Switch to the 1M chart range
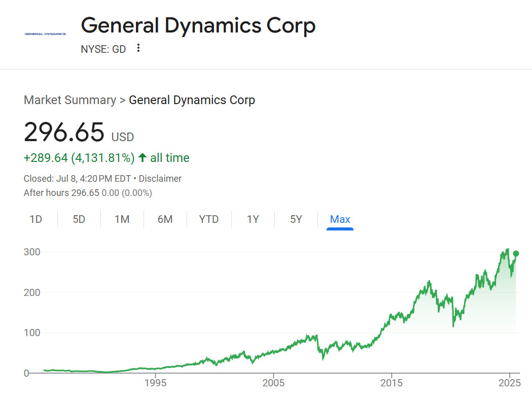This screenshot has height=399, width=532. tap(122, 219)
